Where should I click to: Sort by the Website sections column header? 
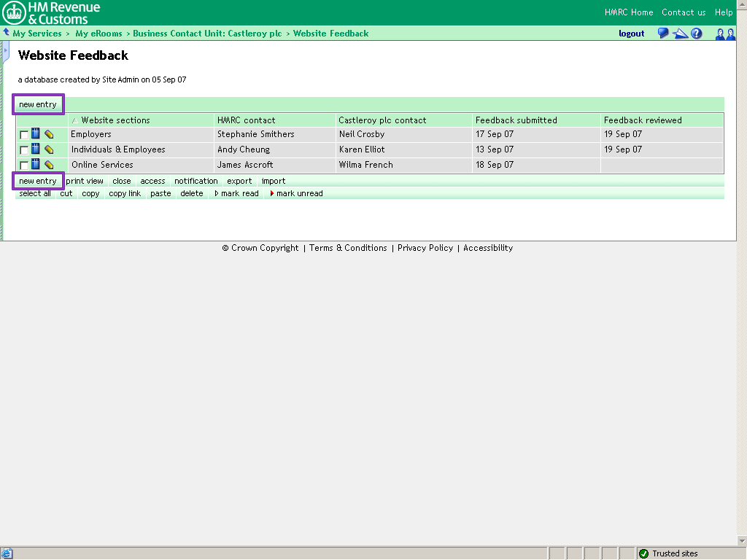[x=115, y=120]
